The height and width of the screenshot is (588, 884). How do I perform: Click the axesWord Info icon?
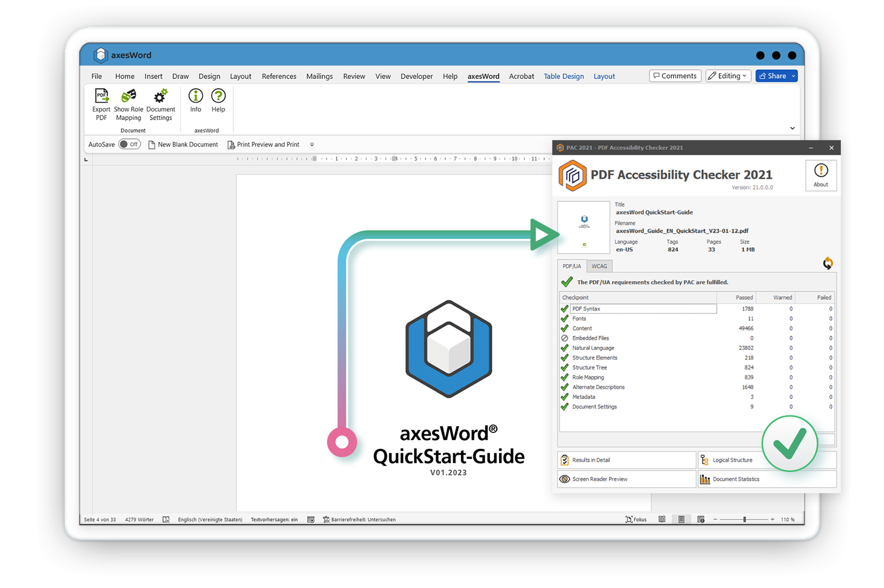(x=195, y=101)
